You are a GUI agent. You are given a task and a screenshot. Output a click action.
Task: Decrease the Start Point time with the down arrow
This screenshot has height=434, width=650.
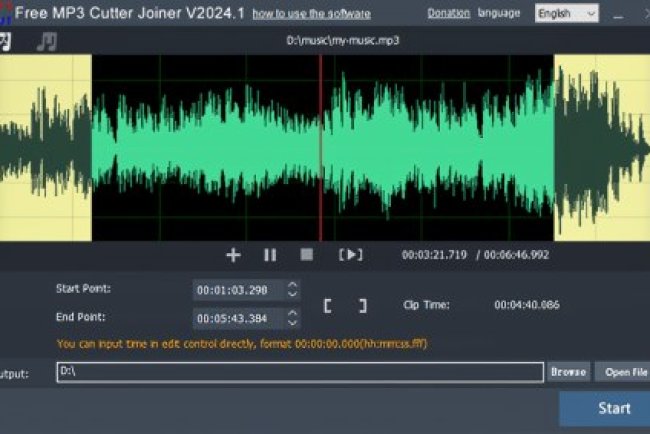292,293
